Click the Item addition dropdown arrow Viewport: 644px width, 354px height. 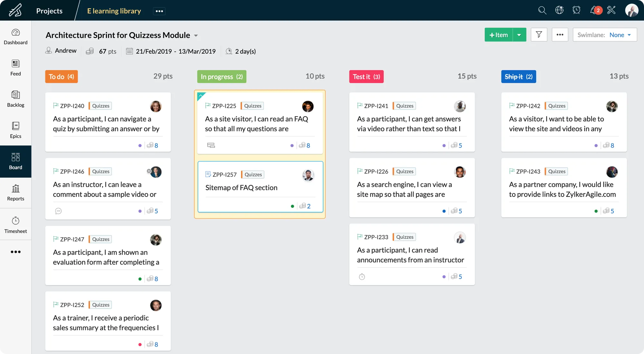[x=519, y=34]
